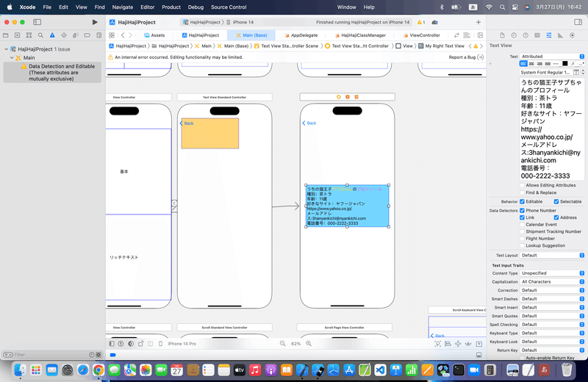Enable Flight Number detector
Screen dimensions: 588x382
coord(522,239)
